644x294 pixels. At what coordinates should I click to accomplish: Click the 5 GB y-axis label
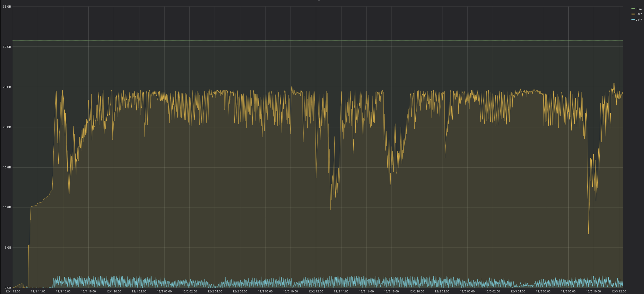click(8, 248)
